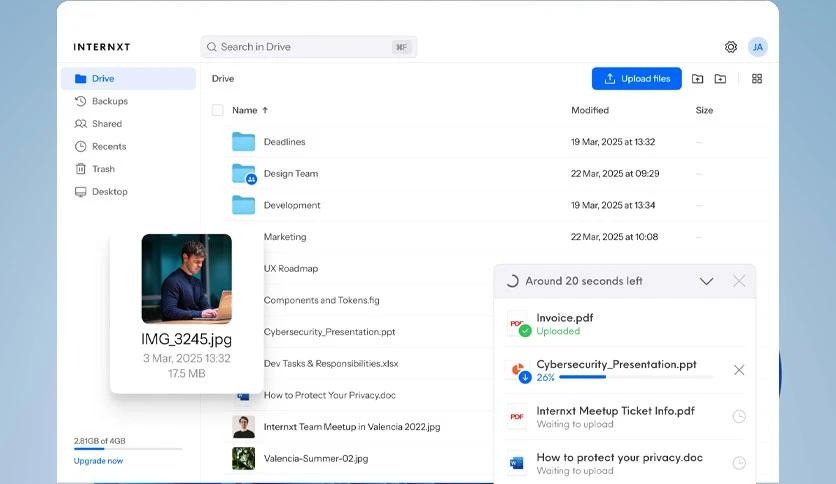Sort by Size column header
Image resolution: width=836 pixels, height=484 pixels.
(704, 110)
